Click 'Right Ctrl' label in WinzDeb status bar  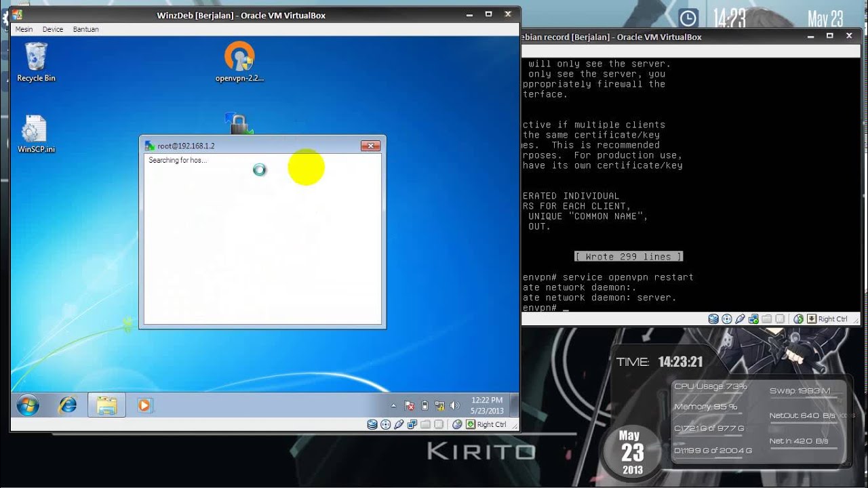(x=492, y=424)
